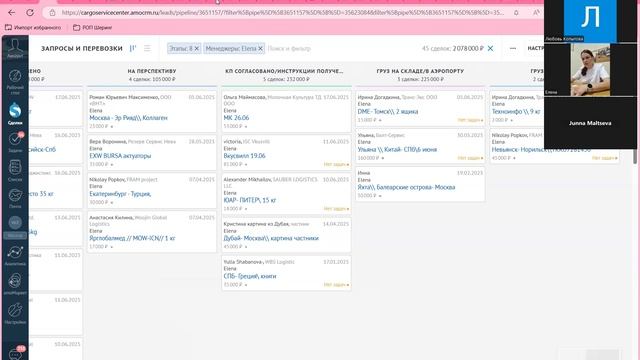Click contact Роман Юрьевич Максименко
Image resolution: width=640 pixels, height=360 pixels.
[124, 98]
